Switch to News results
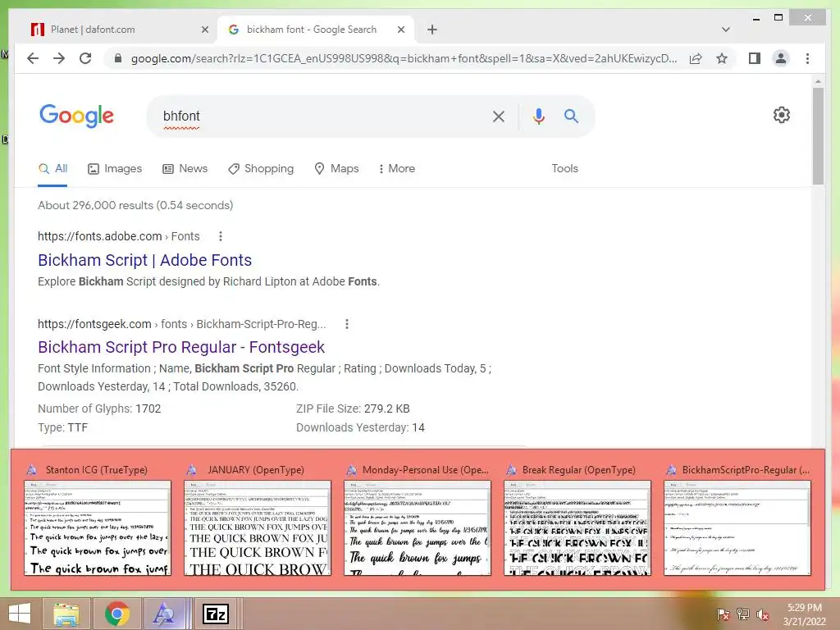This screenshot has height=630, width=840. pos(185,169)
